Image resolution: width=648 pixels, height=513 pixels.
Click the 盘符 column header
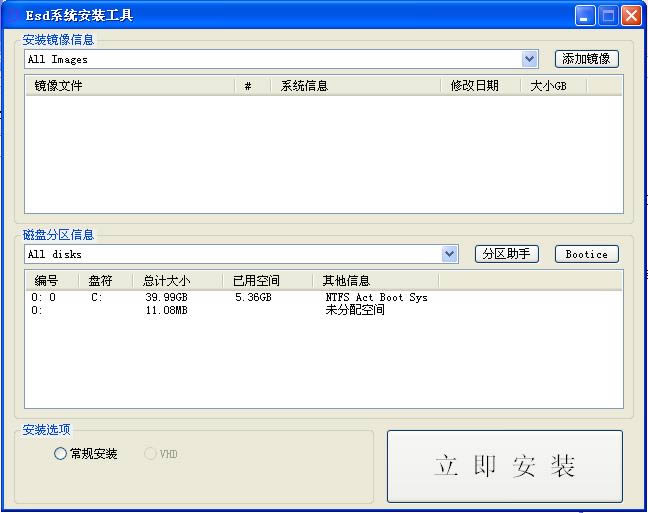point(105,281)
